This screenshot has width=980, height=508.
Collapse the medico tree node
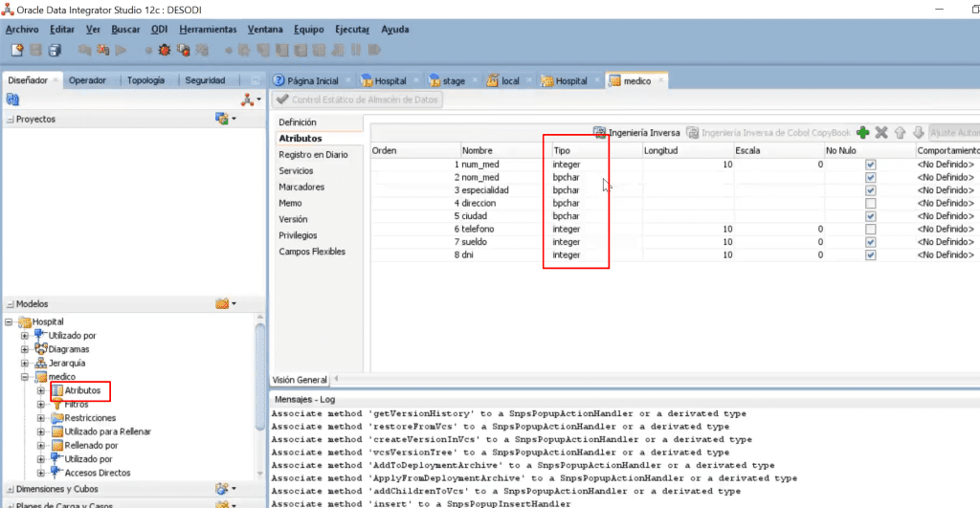click(x=25, y=377)
